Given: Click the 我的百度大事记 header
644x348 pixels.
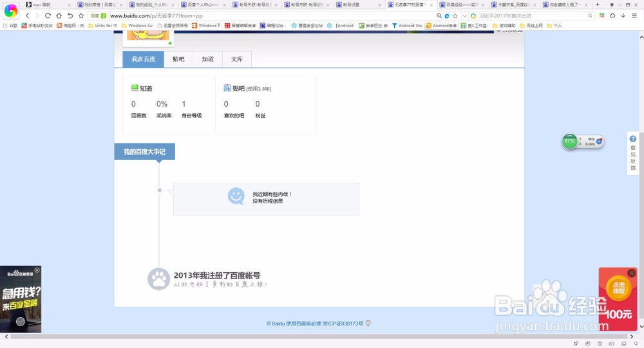Looking at the screenshot, I should tap(144, 151).
